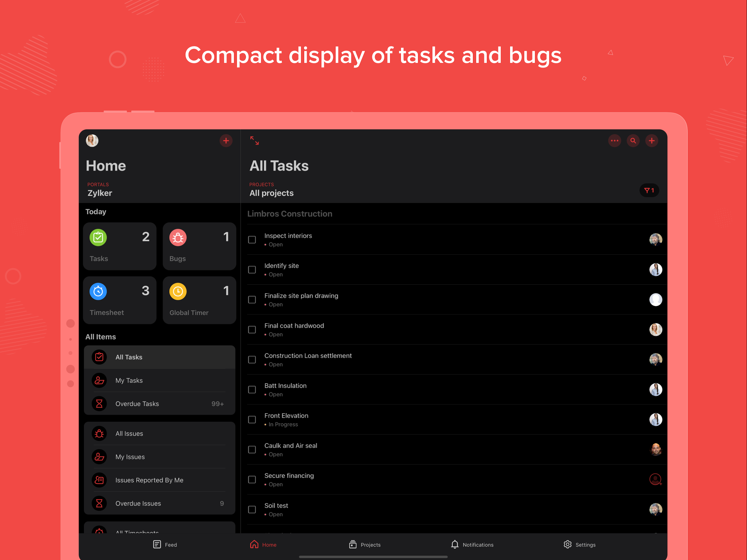The width and height of the screenshot is (747, 560).
Task: Open the filter funnel with count 1
Action: (649, 191)
